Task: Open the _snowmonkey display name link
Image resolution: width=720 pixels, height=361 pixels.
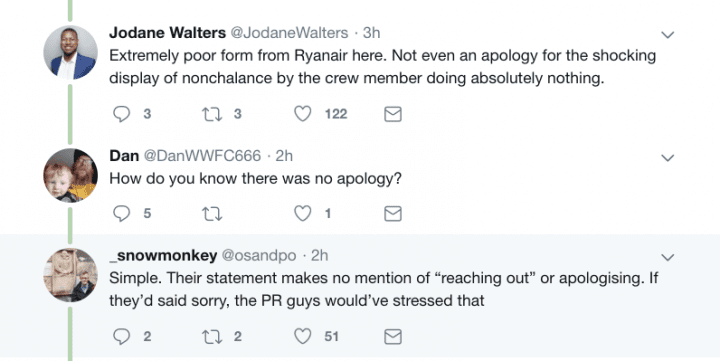Action: point(163,255)
